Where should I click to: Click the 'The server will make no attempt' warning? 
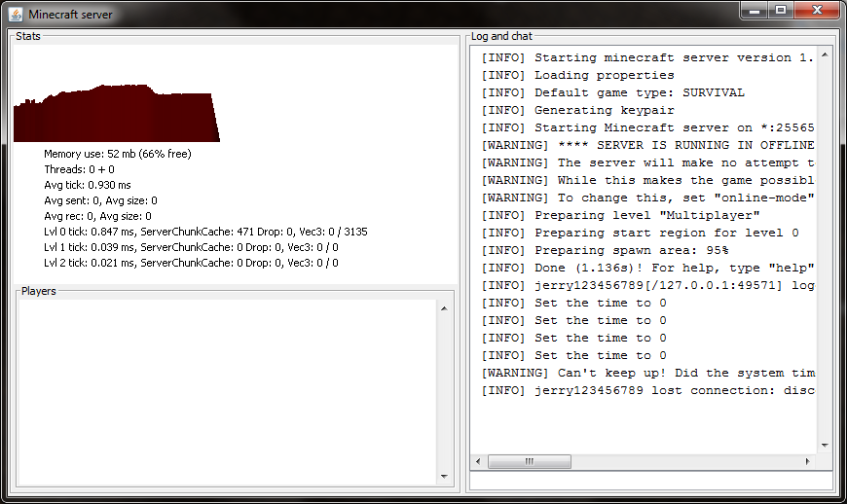[x=647, y=162]
